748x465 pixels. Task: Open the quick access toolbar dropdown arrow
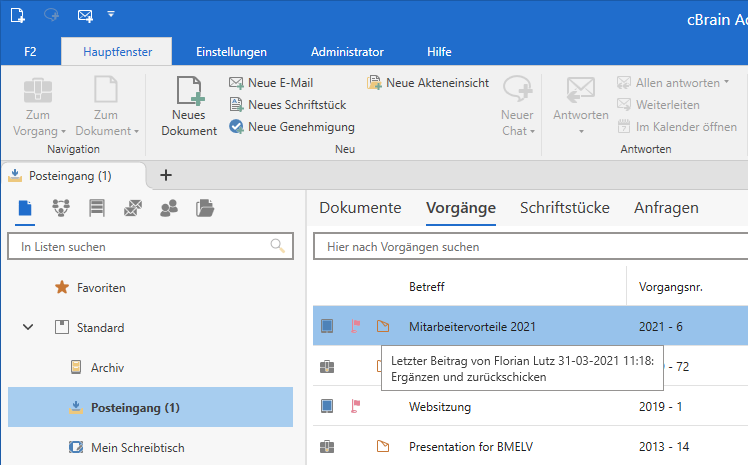(110, 15)
